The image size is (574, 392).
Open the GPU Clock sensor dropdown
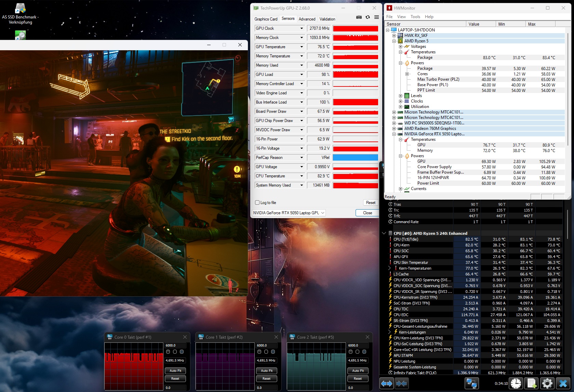302,28
